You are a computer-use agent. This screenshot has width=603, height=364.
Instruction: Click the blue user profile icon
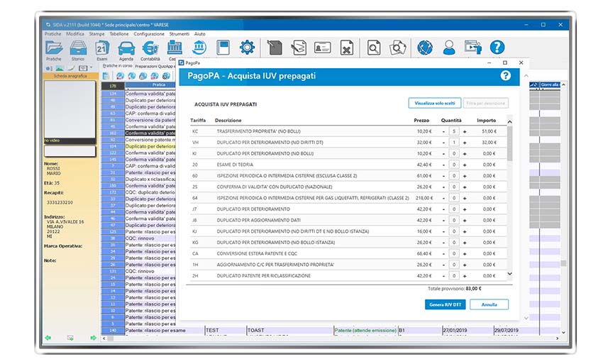tap(449, 48)
